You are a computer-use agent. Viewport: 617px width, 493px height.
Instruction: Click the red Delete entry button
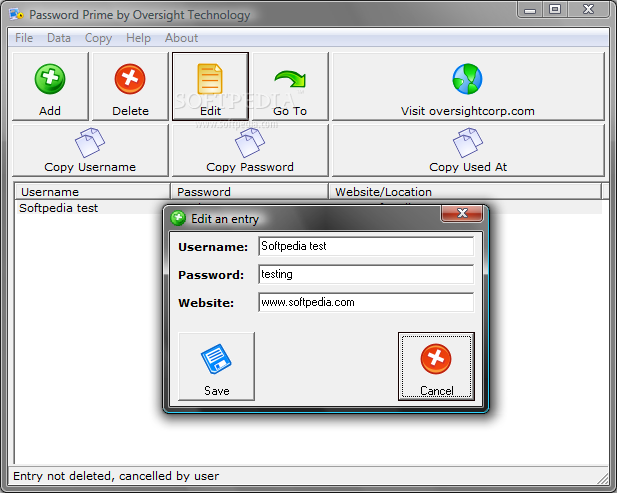coord(130,87)
